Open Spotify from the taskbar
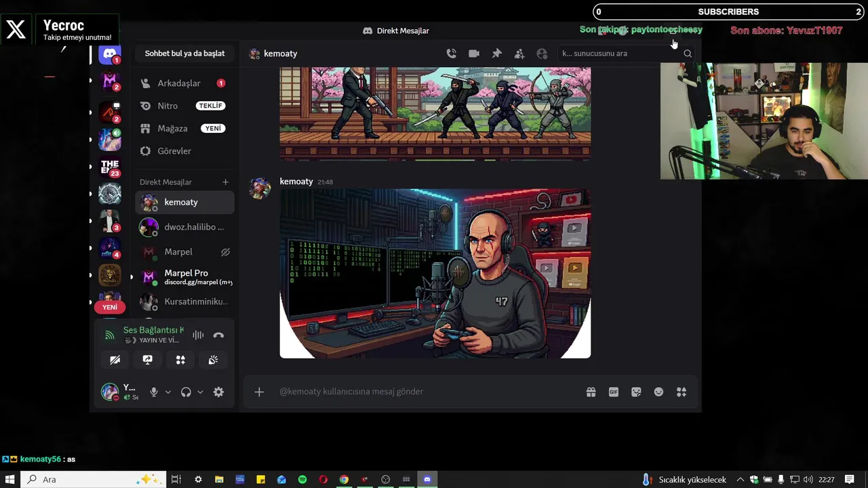 tap(302, 479)
